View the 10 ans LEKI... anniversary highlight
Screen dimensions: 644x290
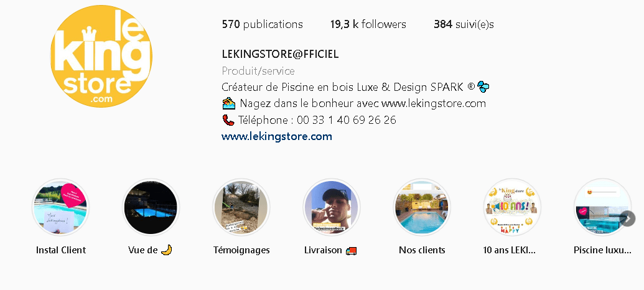(511, 207)
